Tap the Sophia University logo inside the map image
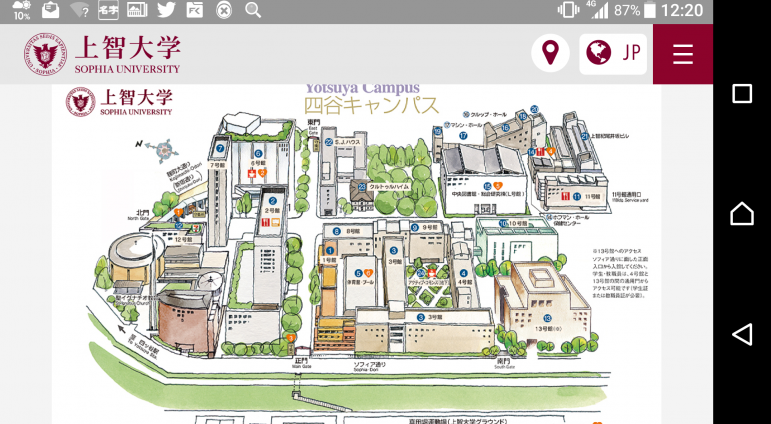The image size is (771, 424). click(119, 102)
